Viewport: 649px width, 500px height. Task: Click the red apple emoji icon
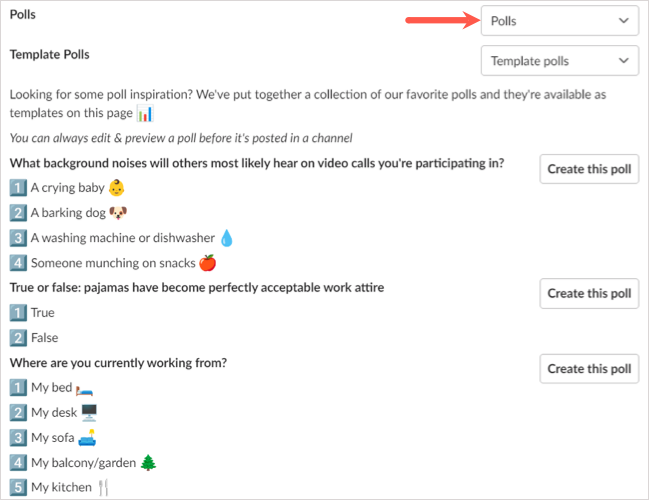pos(208,263)
